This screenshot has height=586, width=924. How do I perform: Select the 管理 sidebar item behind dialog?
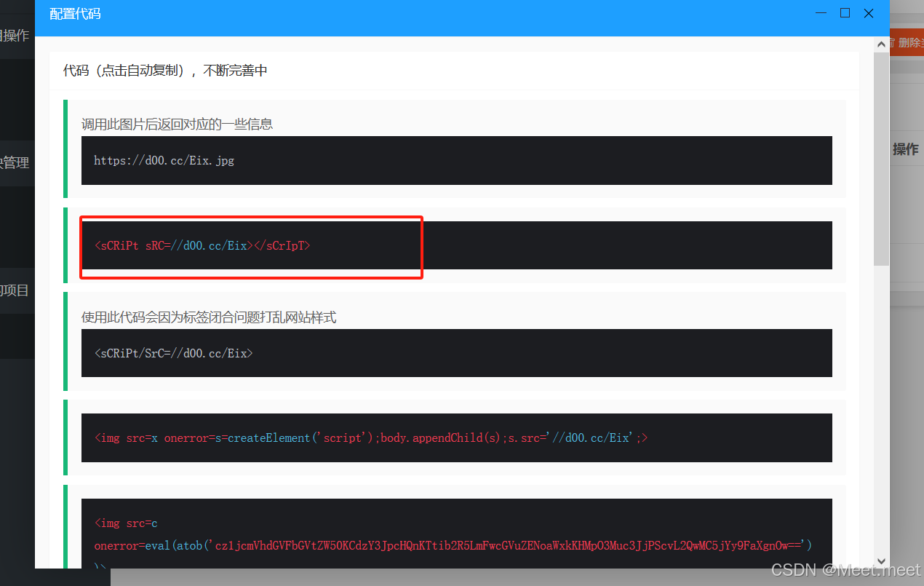pos(15,162)
